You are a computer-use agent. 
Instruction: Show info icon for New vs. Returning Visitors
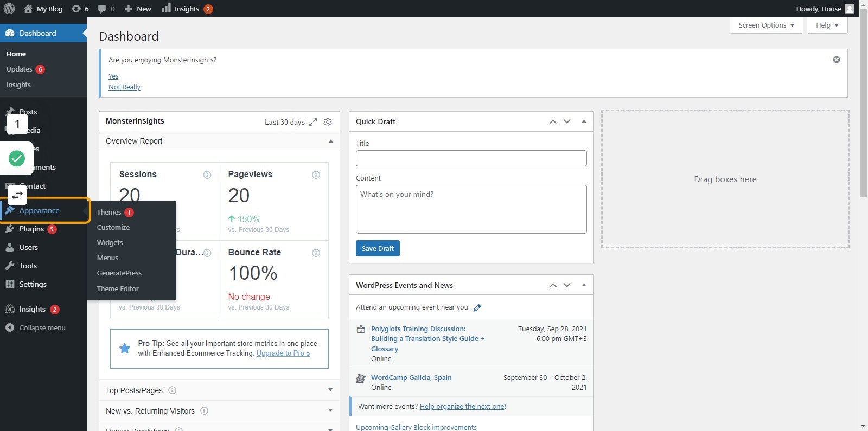click(x=205, y=410)
